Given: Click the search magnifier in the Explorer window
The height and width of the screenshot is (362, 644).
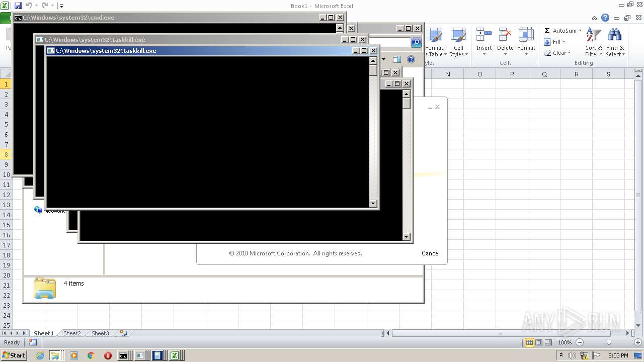Looking at the screenshot, I should click(416, 43).
